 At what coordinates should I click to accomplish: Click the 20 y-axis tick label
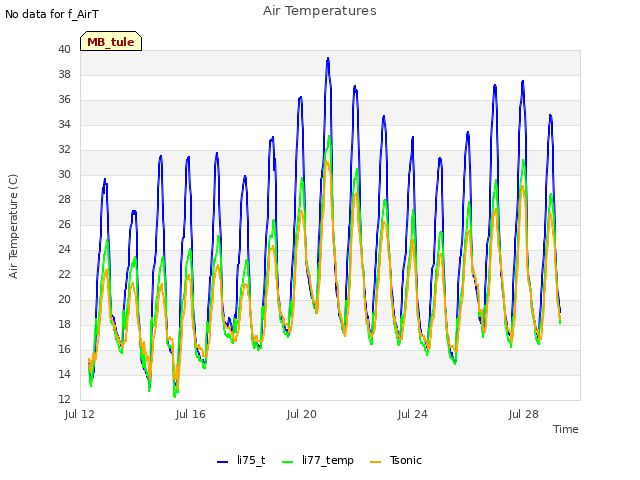(x=64, y=300)
